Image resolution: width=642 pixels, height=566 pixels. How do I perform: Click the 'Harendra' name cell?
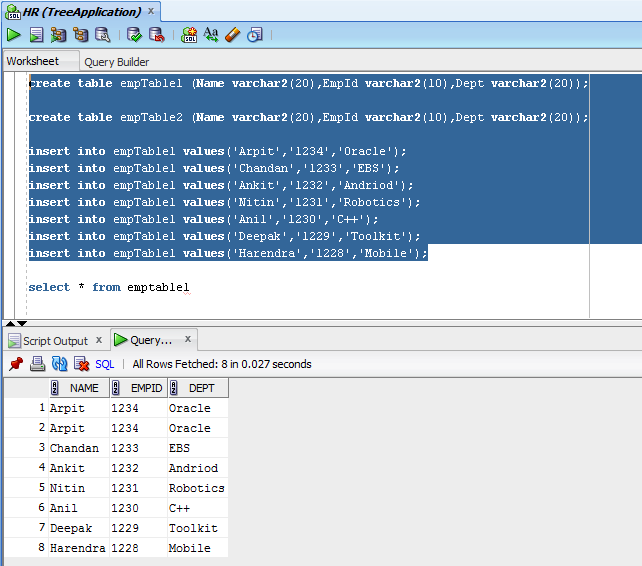77,548
